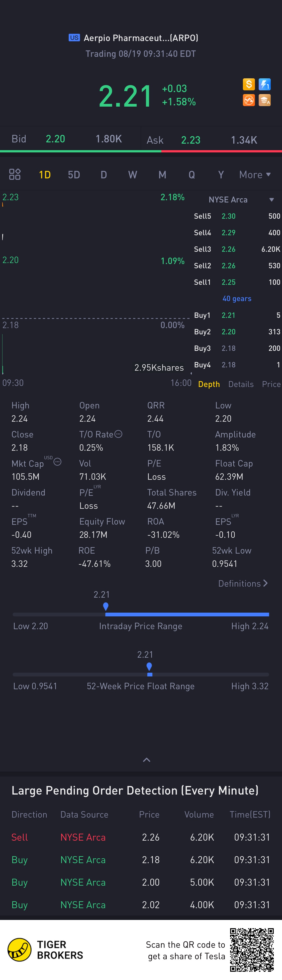
Task: Tap the yellow dollar sign icon
Action: coord(248,84)
